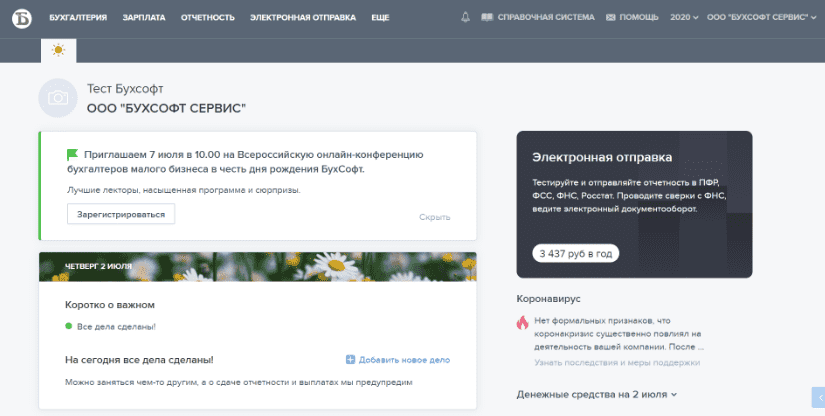
Task: Click На сегодня все дела сделаны! text
Action: pos(139,360)
